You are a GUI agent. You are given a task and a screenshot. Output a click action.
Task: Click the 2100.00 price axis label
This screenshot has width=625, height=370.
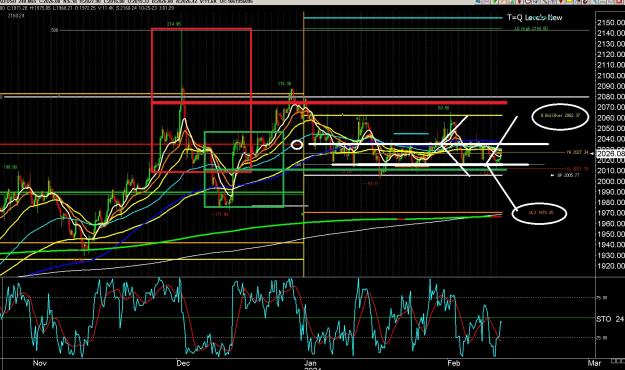pos(611,76)
